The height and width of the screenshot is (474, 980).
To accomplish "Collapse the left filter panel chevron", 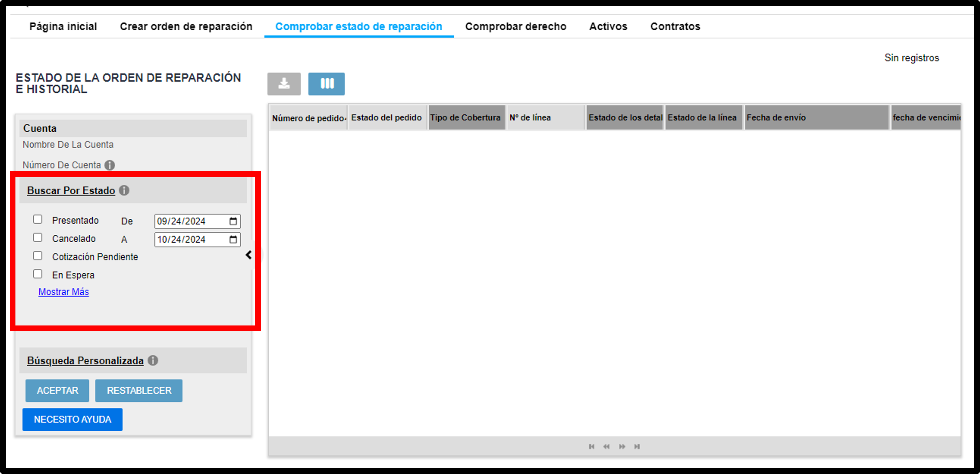I will point(249,255).
